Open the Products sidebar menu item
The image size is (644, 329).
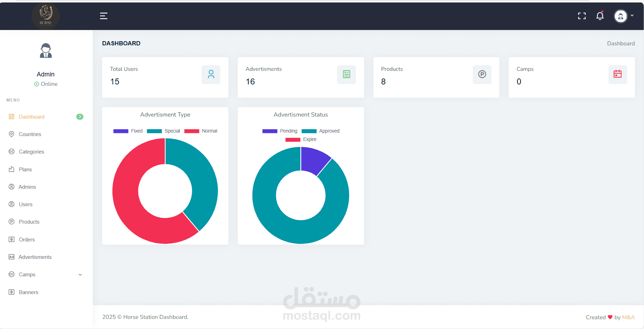[46, 222]
